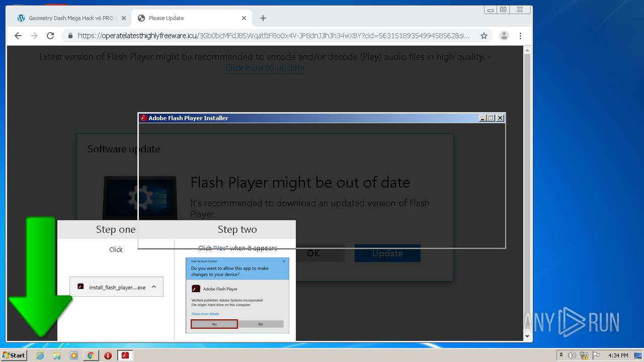Open Opera browser from taskbar
The height and width of the screenshot is (362, 644).
(x=108, y=355)
